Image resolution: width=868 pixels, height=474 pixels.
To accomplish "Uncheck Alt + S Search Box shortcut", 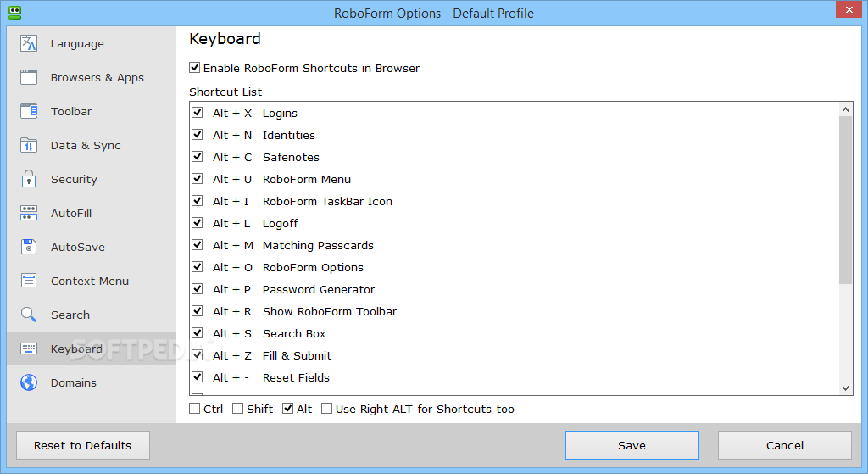I will (x=197, y=332).
